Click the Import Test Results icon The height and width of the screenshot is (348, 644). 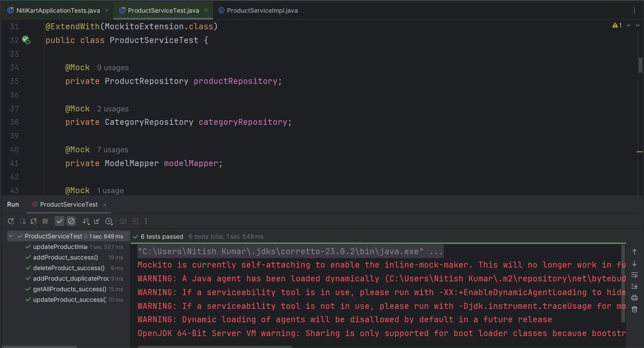coord(135,221)
